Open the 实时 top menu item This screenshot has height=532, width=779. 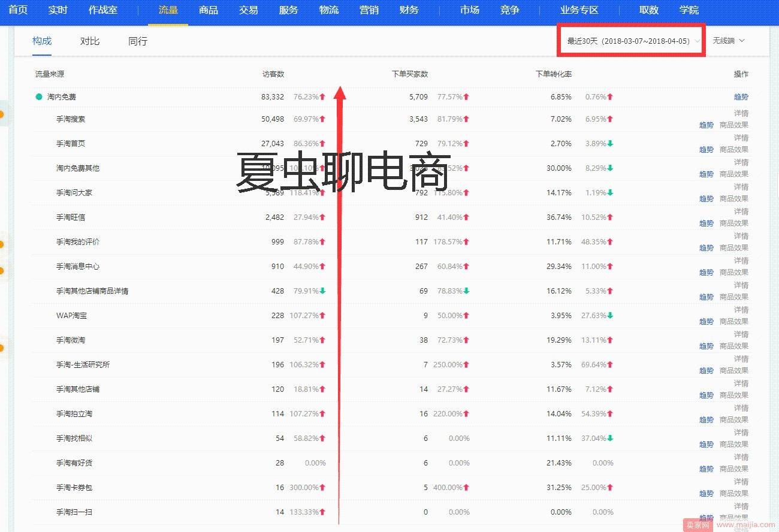click(x=58, y=10)
